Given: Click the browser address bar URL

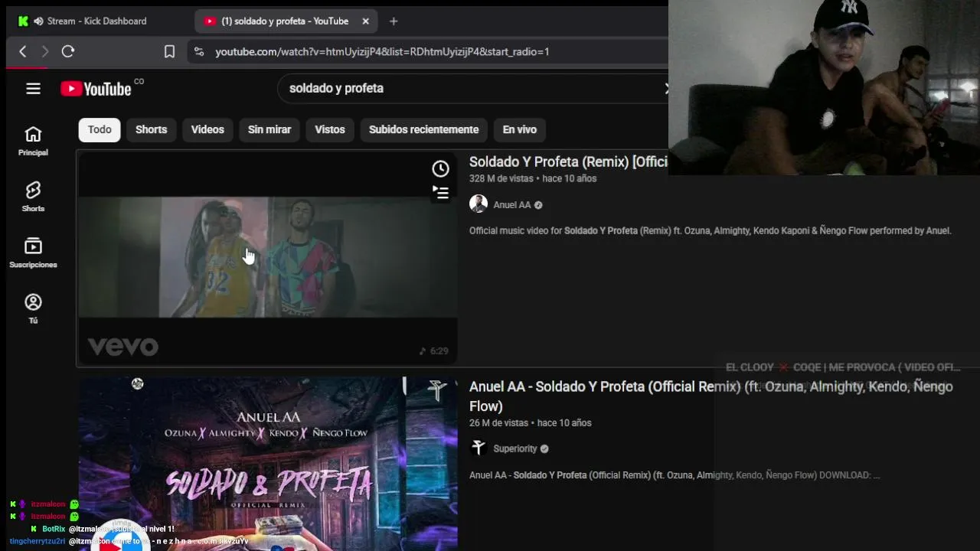Looking at the screenshot, I should coord(382,51).
